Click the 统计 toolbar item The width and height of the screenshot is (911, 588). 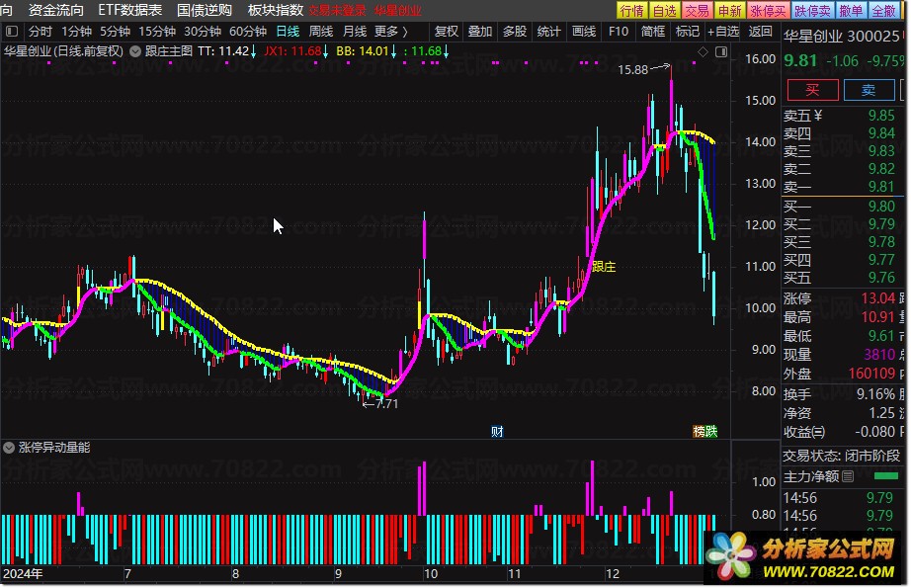[x=548, y=32]
